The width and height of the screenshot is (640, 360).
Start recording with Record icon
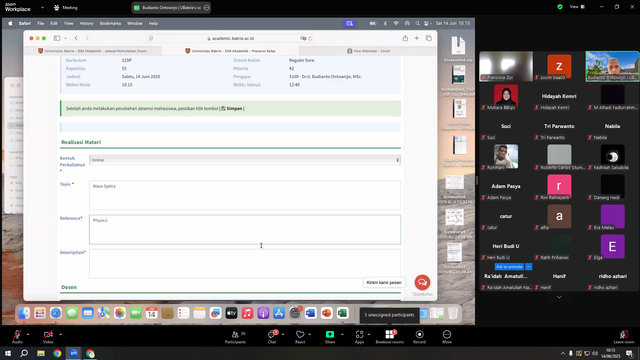click(x=419, y=335)
